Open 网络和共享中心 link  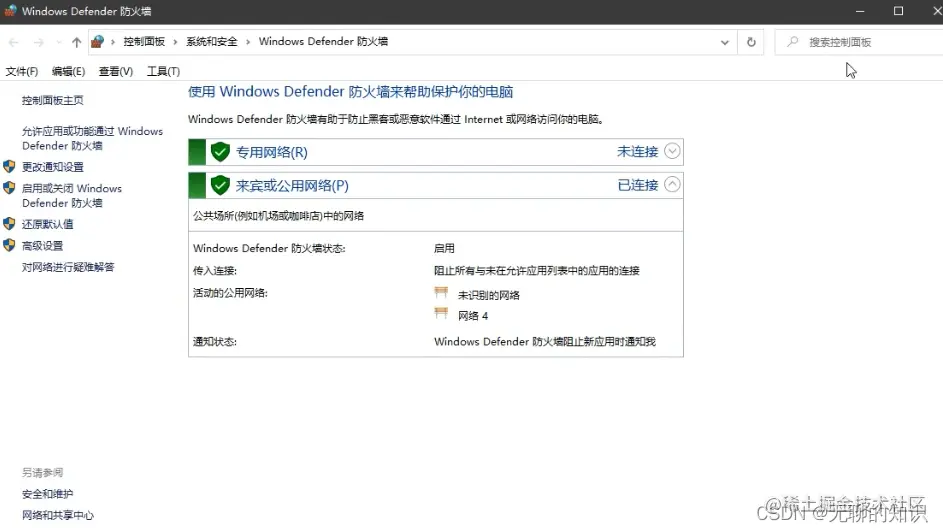58,515
